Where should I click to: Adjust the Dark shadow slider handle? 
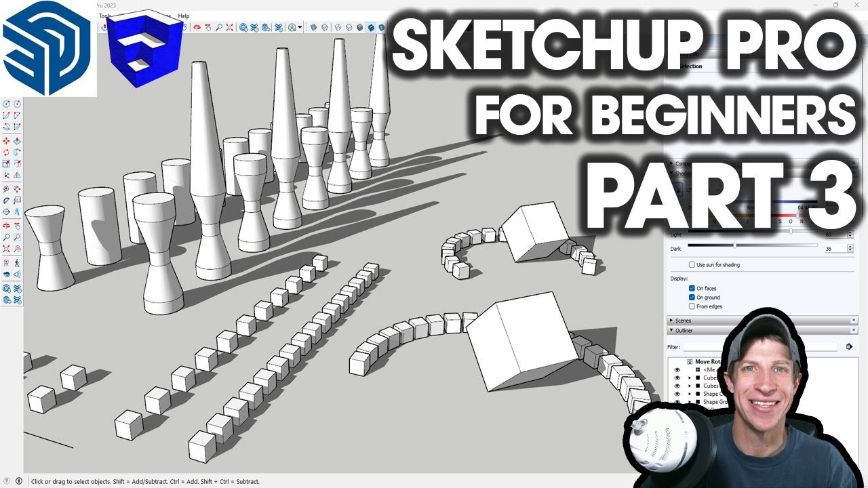(734, 245)
